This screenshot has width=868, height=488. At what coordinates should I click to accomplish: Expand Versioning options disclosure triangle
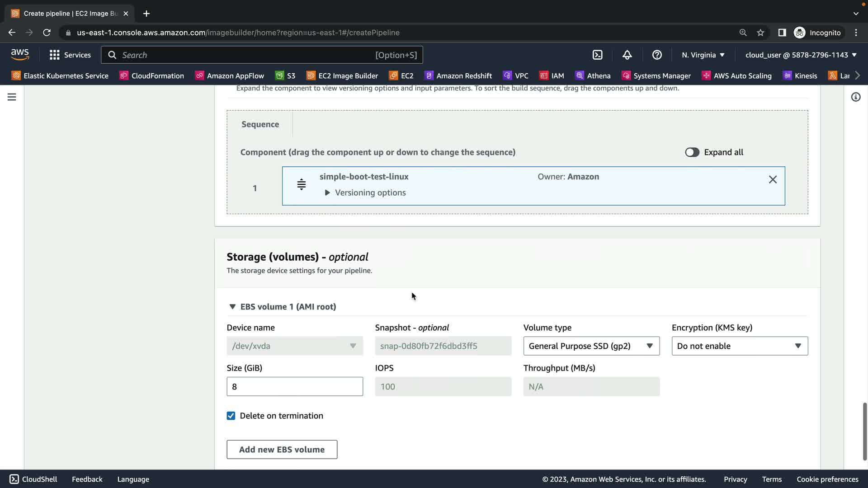(327, 192)
